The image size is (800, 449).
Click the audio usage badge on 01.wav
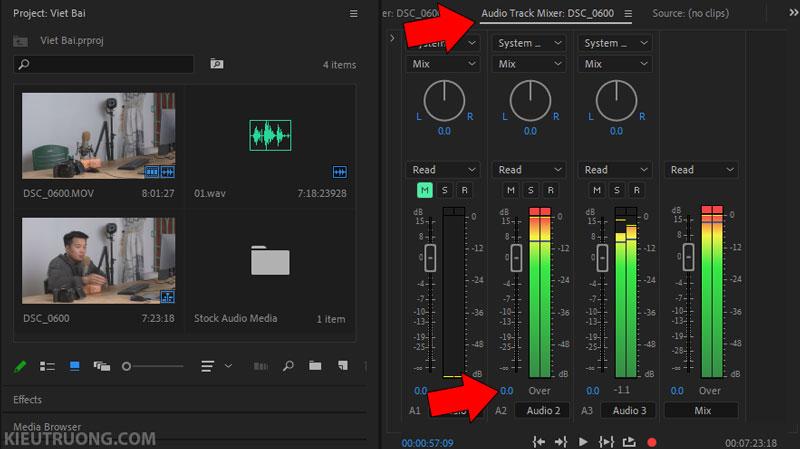[x=340, y=172]
